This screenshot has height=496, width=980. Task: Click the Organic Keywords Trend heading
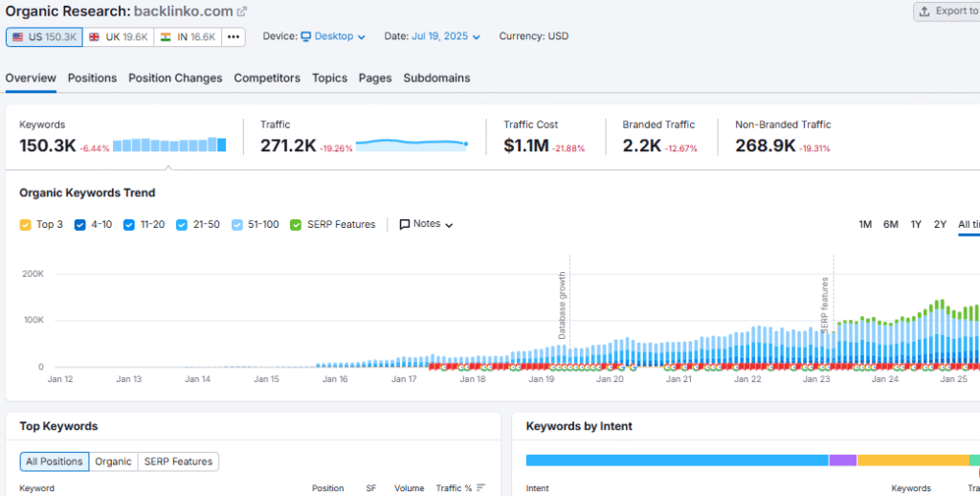(x=87, y=192)
